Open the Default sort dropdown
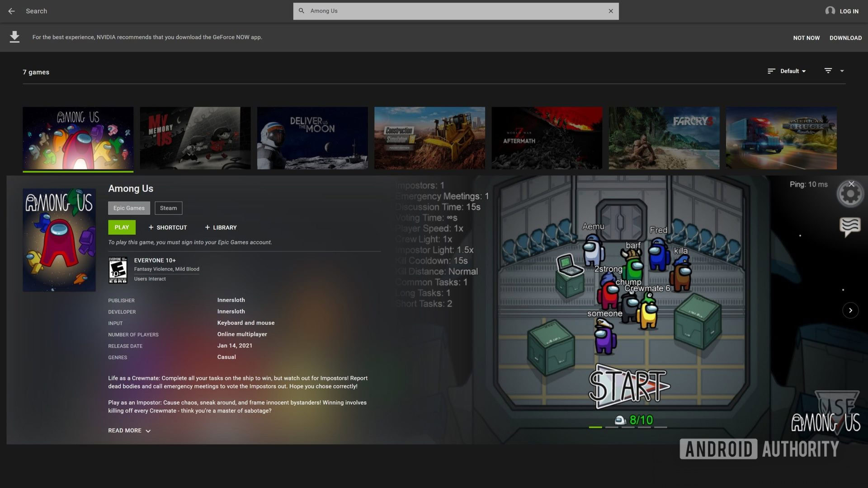This screenshot has width=868, height=488. 793,71
